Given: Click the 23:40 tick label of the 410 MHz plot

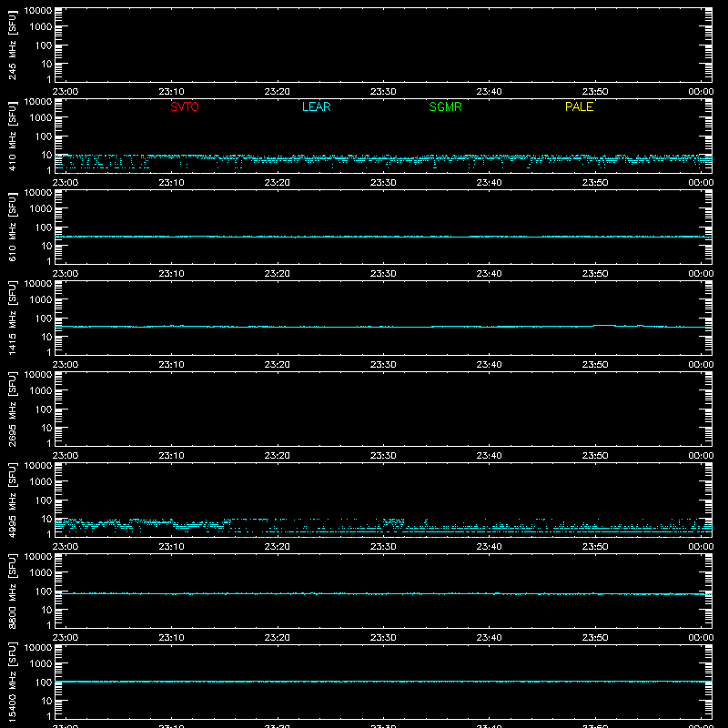Looking at the screenshot, I should pyautogui.click(x=489, y=183).
